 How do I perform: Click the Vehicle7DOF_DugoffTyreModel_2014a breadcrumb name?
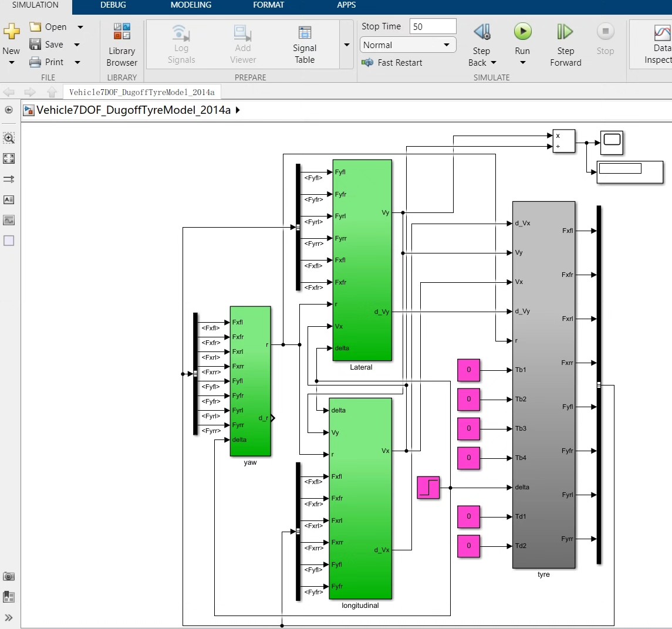coord(133,110)
